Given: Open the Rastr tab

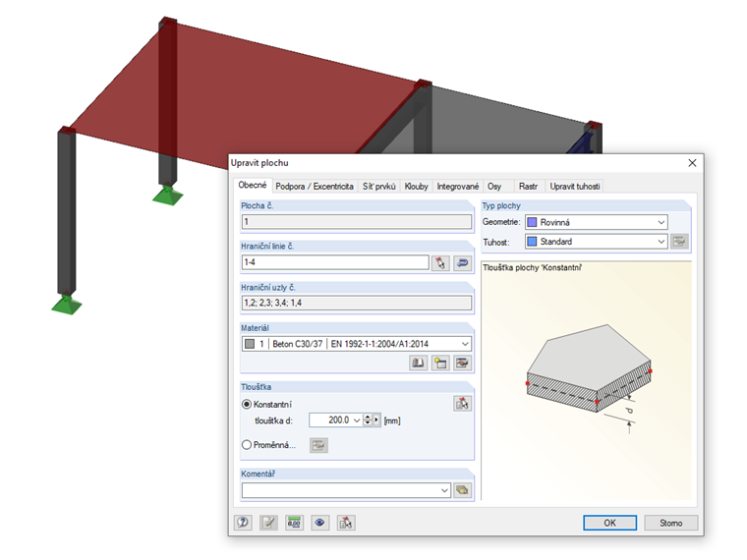Looking at the screenshot, I should pos(528,187).
